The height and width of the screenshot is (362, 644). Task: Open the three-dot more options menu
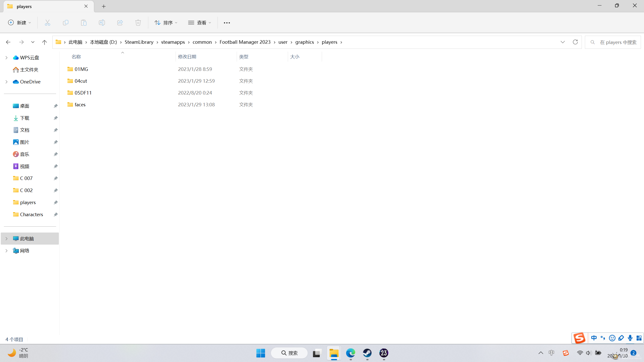(x=227, y=23)
